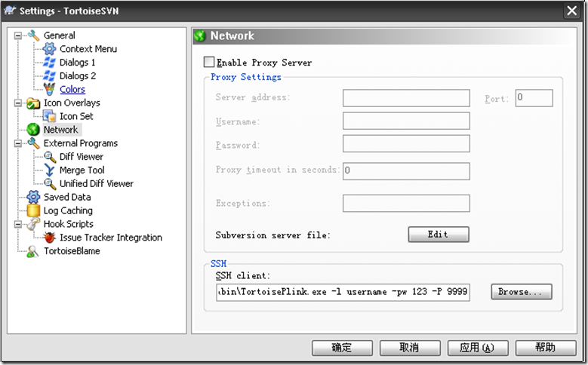Screen dimensions: 588x365
Task: Click the TortoiseBlame person icon
Action: pyautogui.click(x=33, y=251)
